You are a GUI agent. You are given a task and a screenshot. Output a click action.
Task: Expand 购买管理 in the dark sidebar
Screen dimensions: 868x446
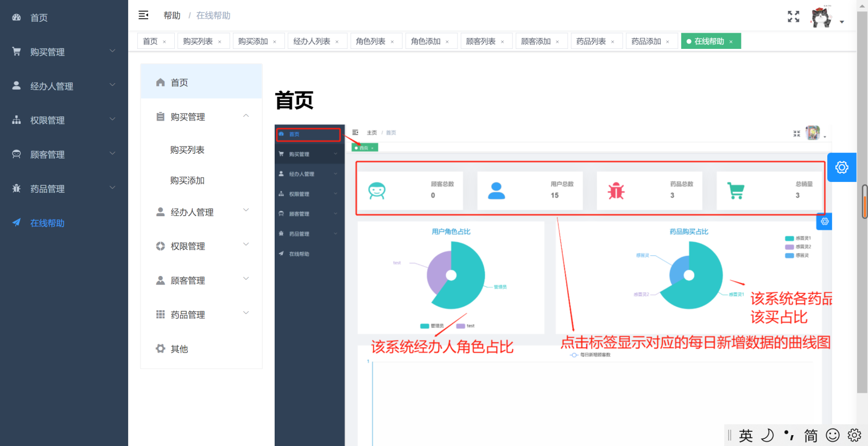click(x=112, y=51)
